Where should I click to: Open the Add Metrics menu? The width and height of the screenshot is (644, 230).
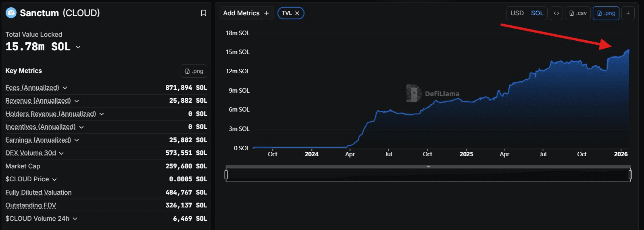point(246,13)
